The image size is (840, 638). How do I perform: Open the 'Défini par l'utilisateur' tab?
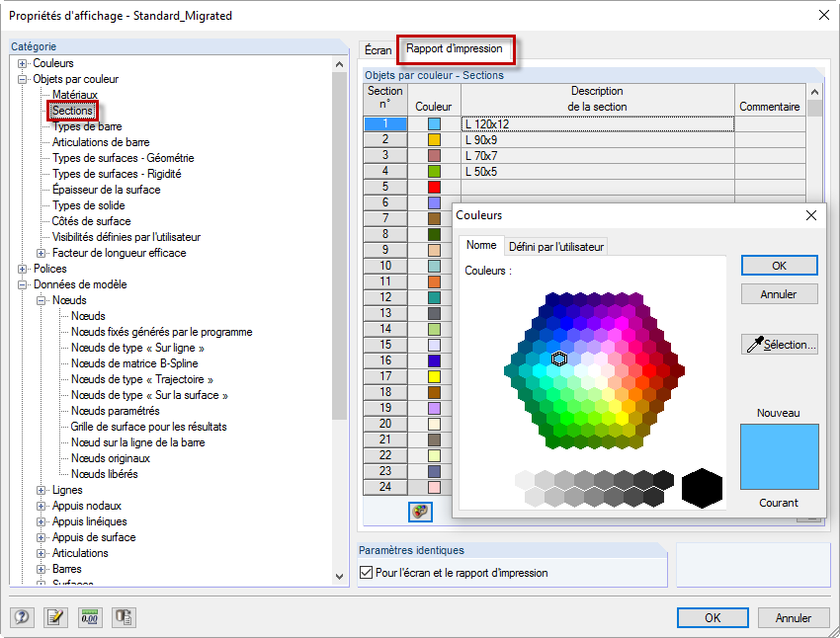pyautogui.click(x=556, y=247)
